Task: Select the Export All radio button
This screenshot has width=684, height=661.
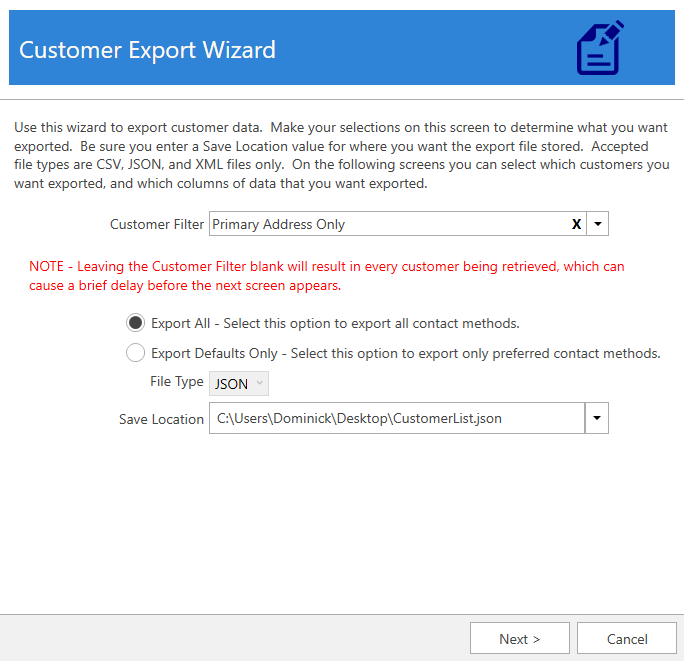Action: 135,323
